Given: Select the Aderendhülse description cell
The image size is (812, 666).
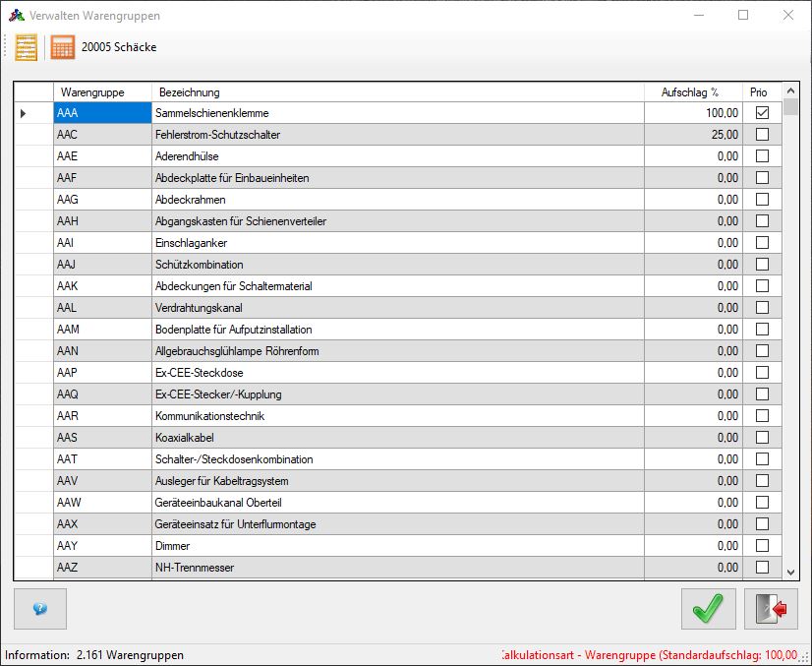Looking at the screenshot, I should tap(398, 156).
